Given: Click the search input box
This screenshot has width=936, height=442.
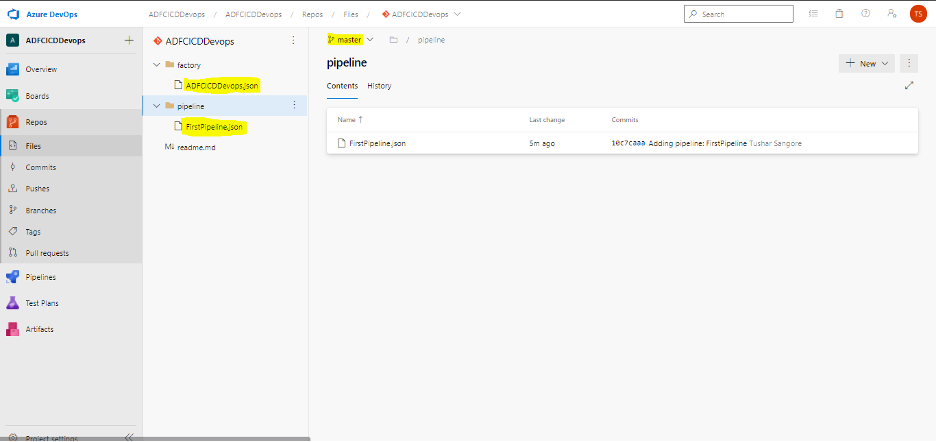Looking at the screenshot, I should [738, 14].
